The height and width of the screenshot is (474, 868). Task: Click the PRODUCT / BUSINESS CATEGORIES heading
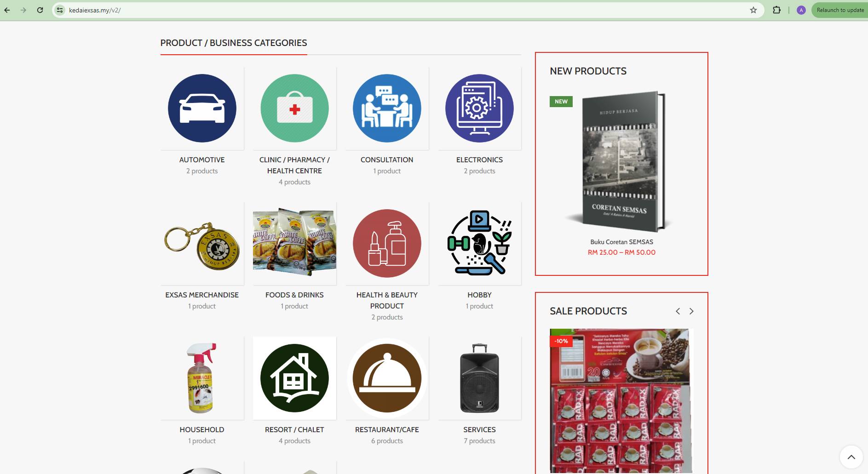click(x=234, y=43)
